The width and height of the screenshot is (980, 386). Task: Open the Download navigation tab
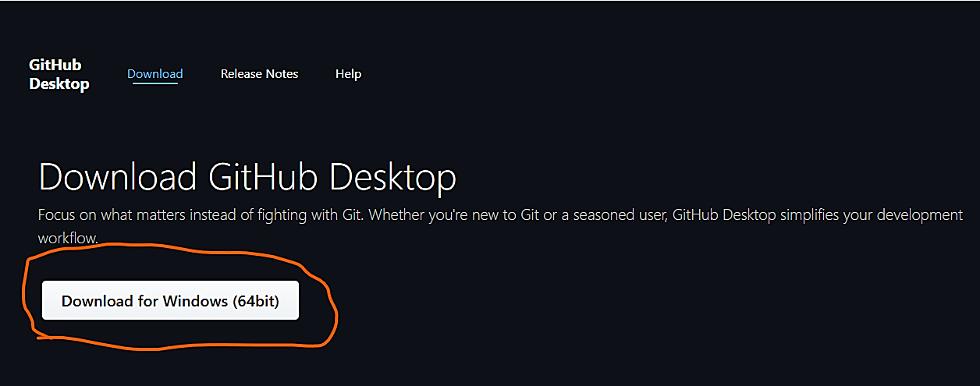coord(154,74)
